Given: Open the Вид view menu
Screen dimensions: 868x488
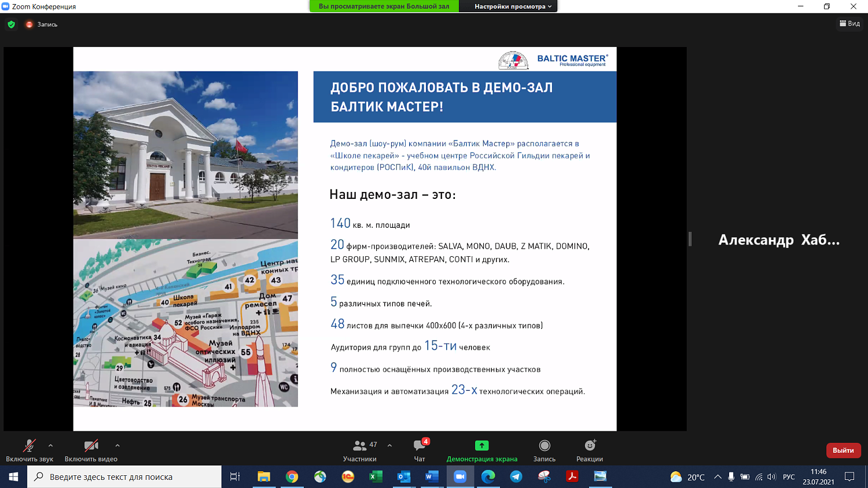Looking at the screenshot, I should [849, 24].
